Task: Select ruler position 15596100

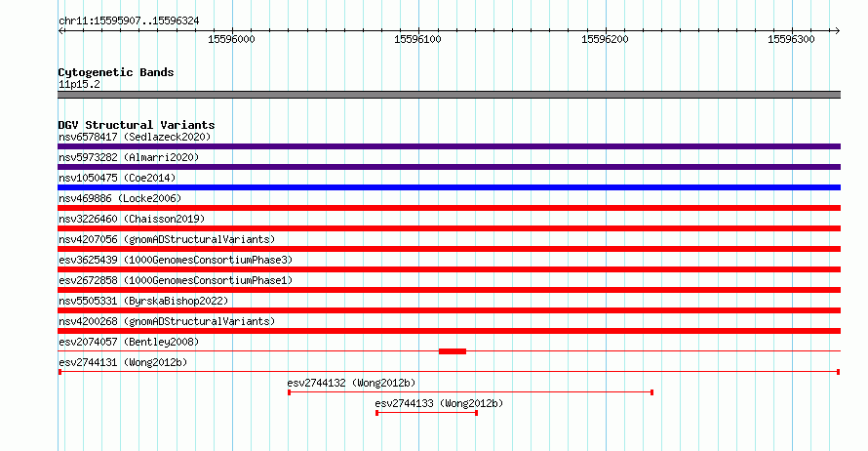Action: tap(418, 39)
